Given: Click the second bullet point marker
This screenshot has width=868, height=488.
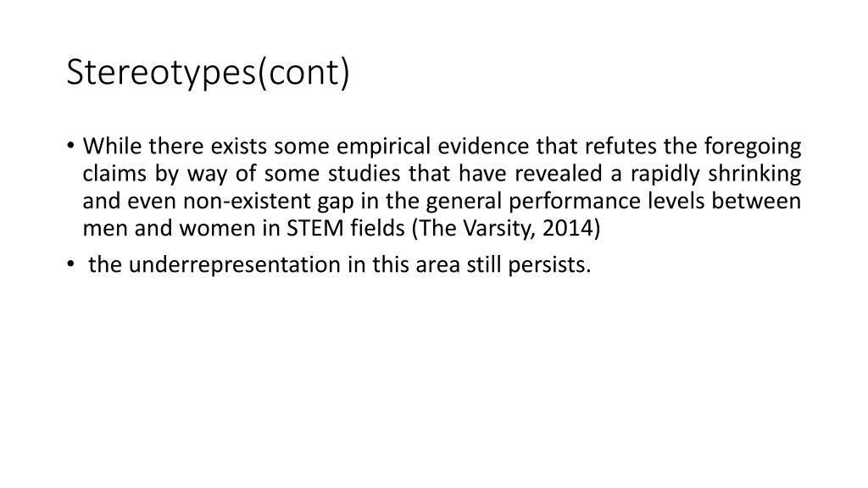Looking at the screenshot, I should pos(71,264).
